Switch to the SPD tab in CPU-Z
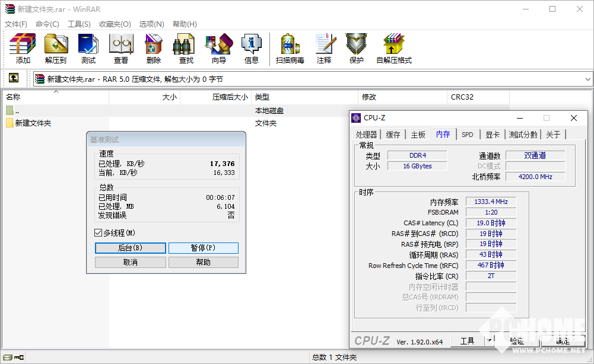 click(468, 135)
